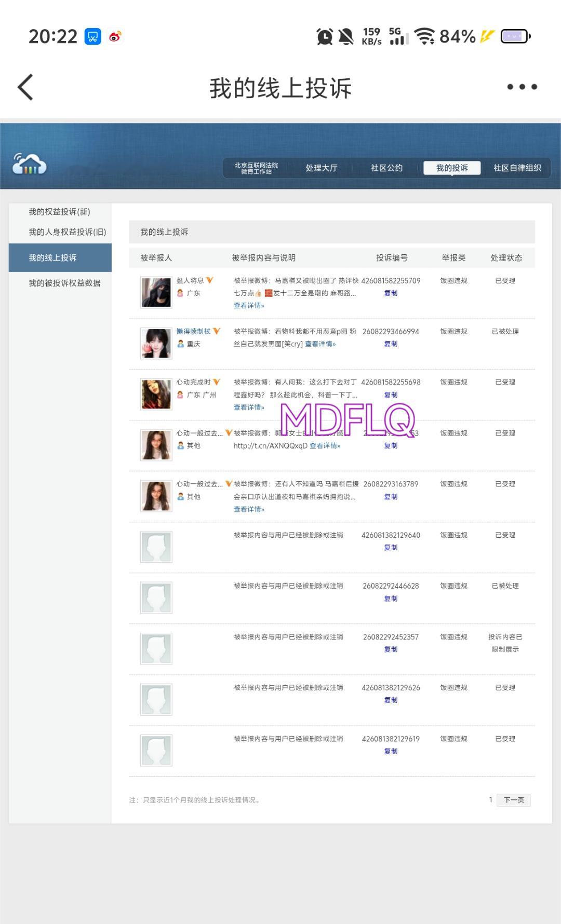Click the cloud logo in the site banner
561x924 pixels.
coord(29,164)
